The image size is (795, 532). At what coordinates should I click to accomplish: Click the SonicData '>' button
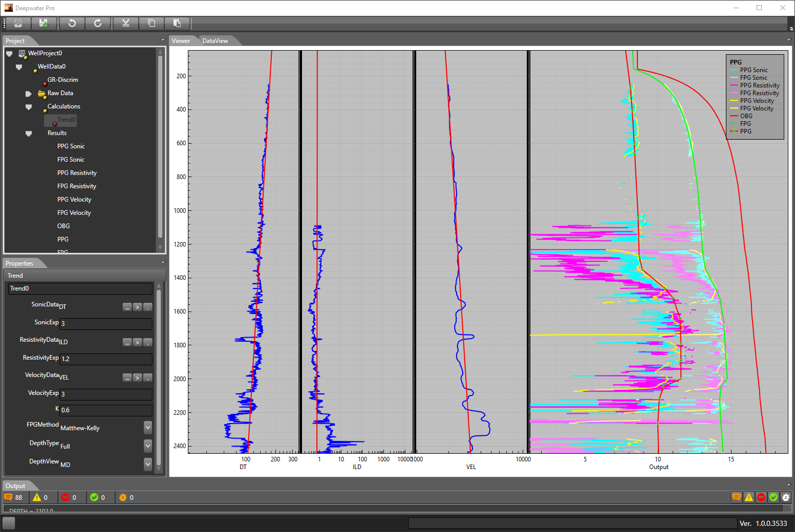coord(137,307)
